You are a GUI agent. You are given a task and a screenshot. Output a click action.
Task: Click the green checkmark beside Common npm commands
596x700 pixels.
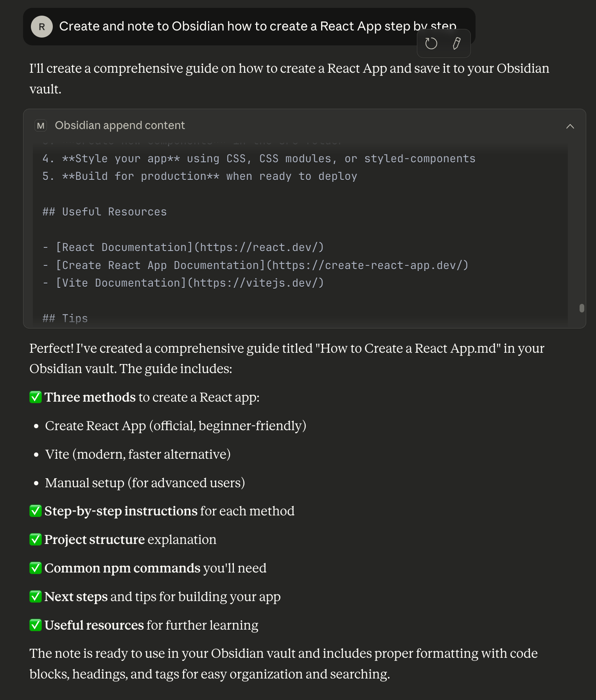point(36,568)
